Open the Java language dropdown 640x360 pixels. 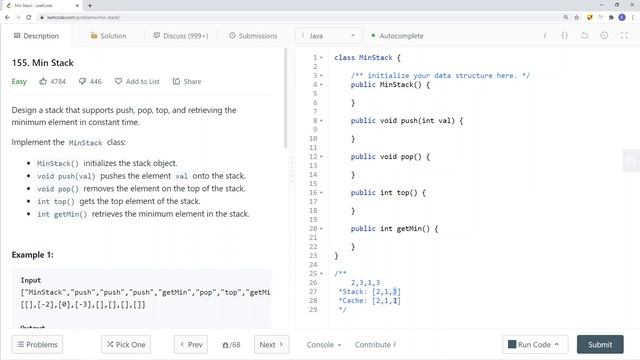pos(328,36)
